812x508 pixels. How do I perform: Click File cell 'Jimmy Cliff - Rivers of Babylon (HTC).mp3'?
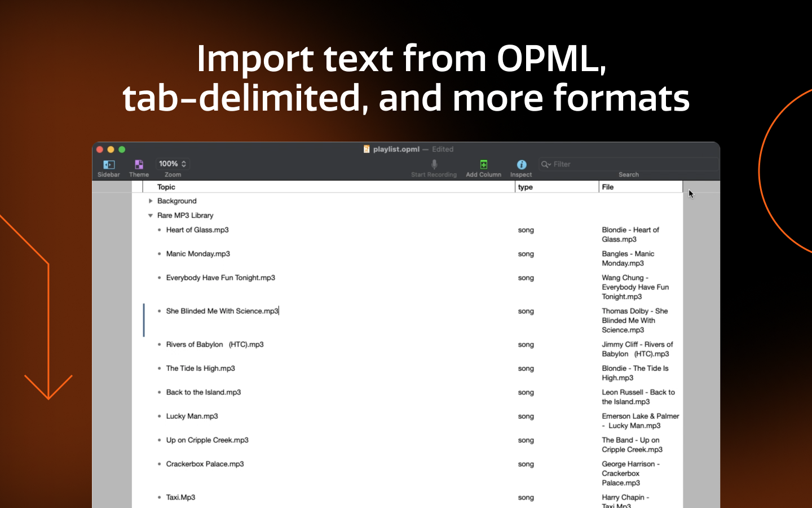point(637,349)
